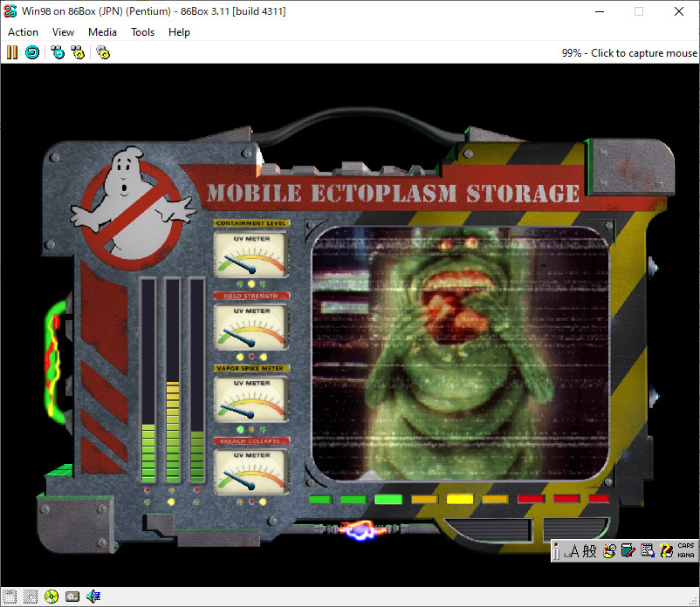
Task: Open the View menu
Action: (x=63, y=32)
